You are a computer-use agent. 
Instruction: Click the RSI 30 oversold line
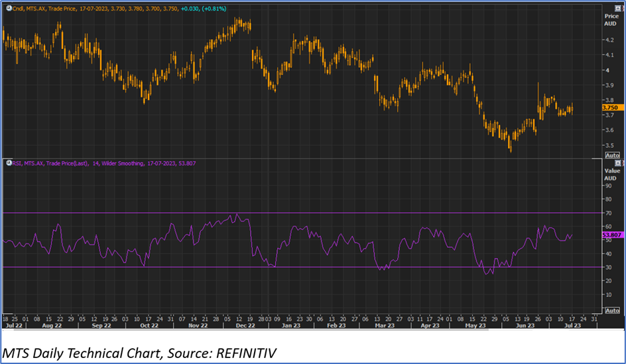point(298,267)
